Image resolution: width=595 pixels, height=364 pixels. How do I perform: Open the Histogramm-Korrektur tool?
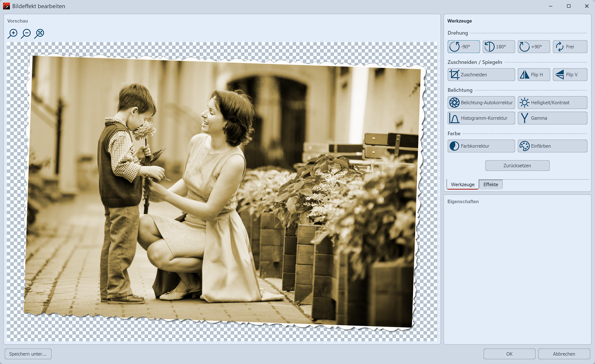pyautogui.click(x=481, y=118)
